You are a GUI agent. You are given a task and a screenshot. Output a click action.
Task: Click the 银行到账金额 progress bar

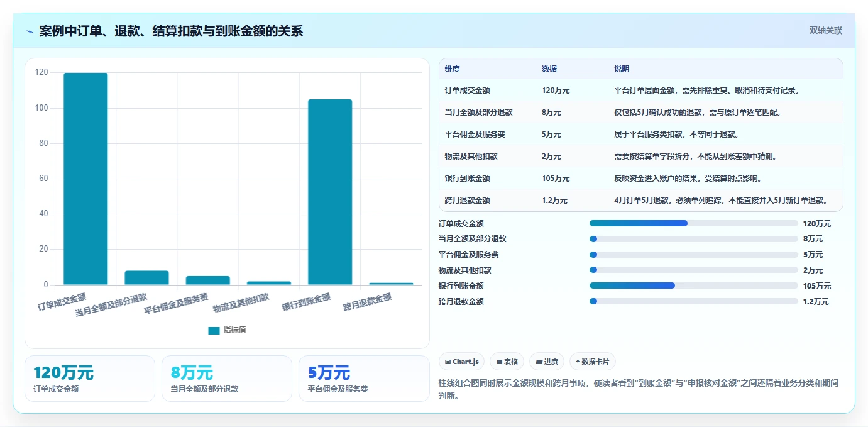coord(694,286)
